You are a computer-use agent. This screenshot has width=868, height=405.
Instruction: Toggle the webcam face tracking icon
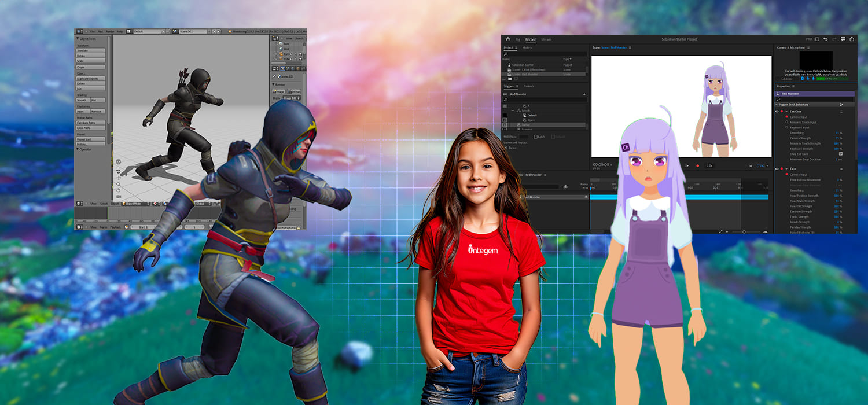(x=802, y=78)
